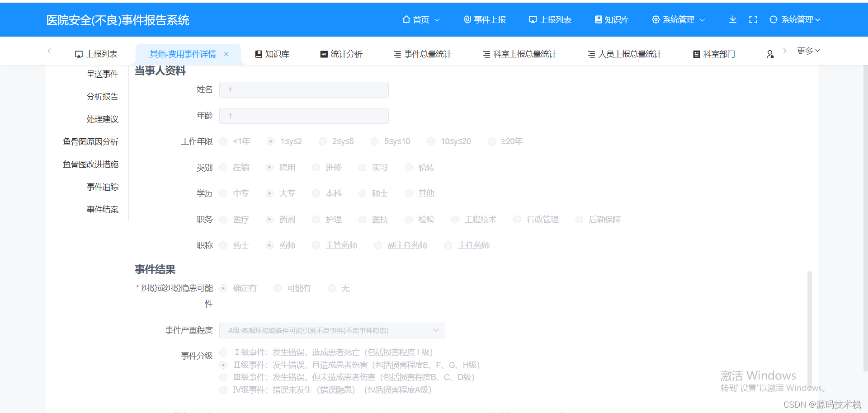Click the 事件上报 clip icon
The height and width of the screenshot is (413, 868).
[467, 19]
